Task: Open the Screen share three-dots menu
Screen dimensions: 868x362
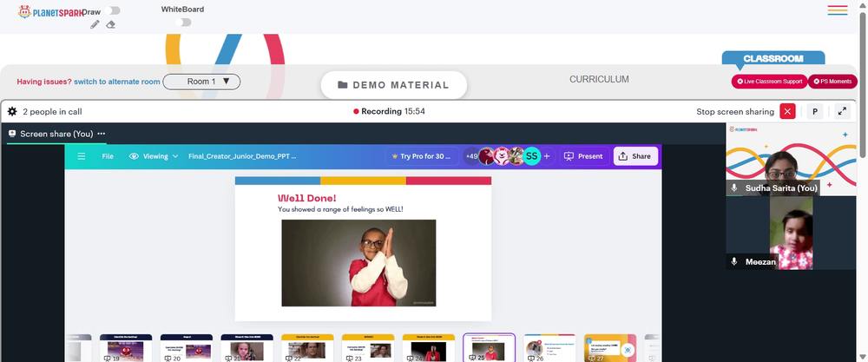Action: coord(102,134)
